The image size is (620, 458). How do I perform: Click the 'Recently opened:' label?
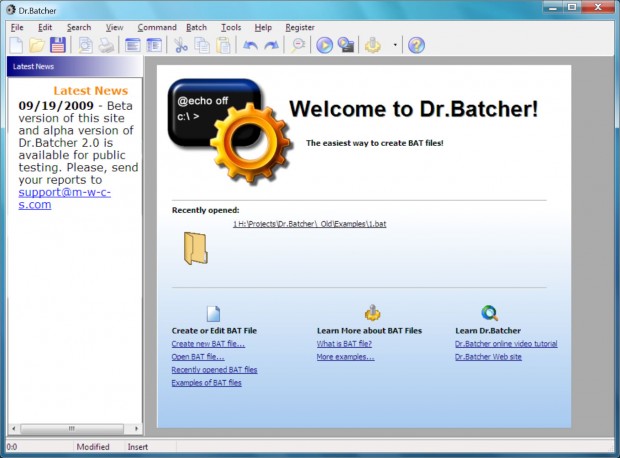coord(206,210)
